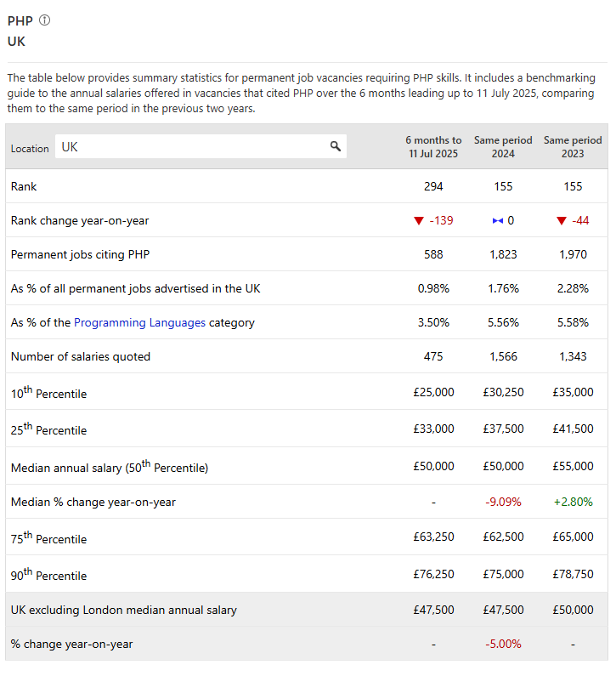Click the "Median annual salary (50th Percentile)" row label
The height and width of the screenshot is (676, 616).
(x=110, y=467)
